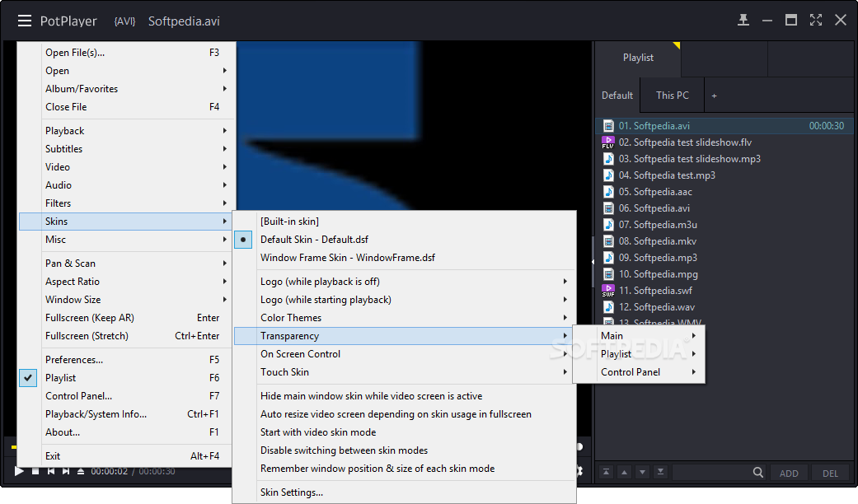
Task: Toggle Remember window position & size option
Action: click(x=405, y=469)
